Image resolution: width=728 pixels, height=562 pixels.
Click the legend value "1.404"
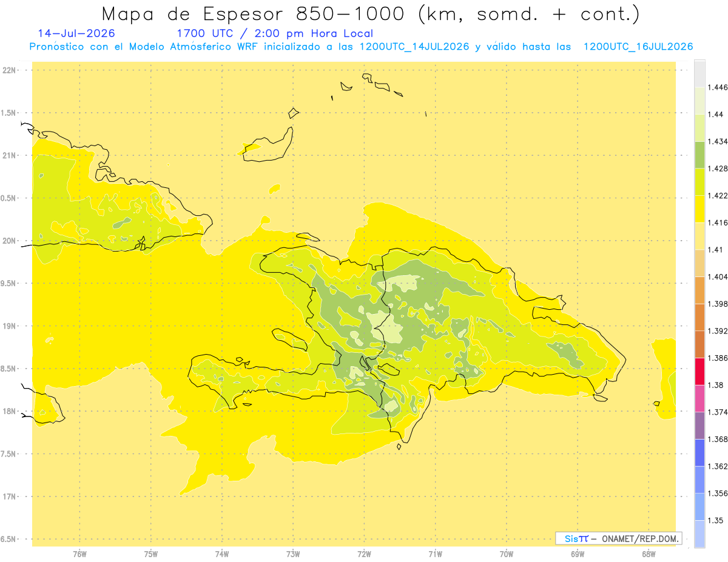718,276
